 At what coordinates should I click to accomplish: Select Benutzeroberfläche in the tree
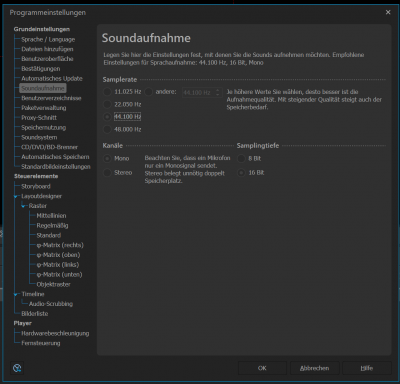pyautogui.click(x=47, y=59)
